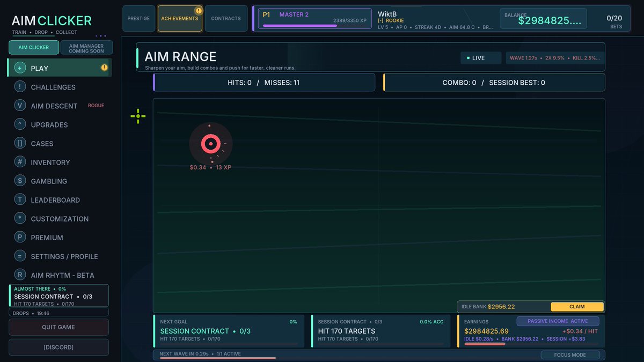
Task: Click the 0/20 Sets counter
Action: (x=614, y=21)
